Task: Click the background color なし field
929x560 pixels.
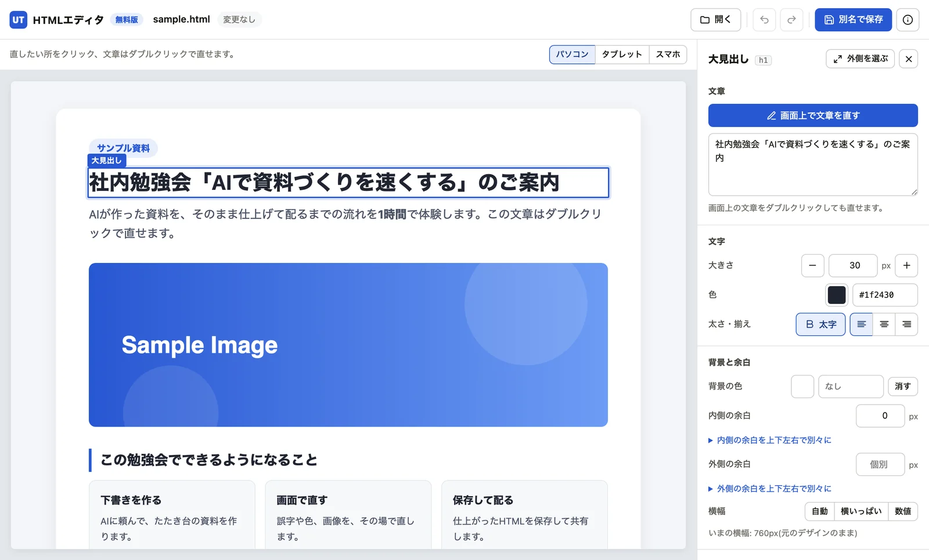Action: [x=851, y=386]
